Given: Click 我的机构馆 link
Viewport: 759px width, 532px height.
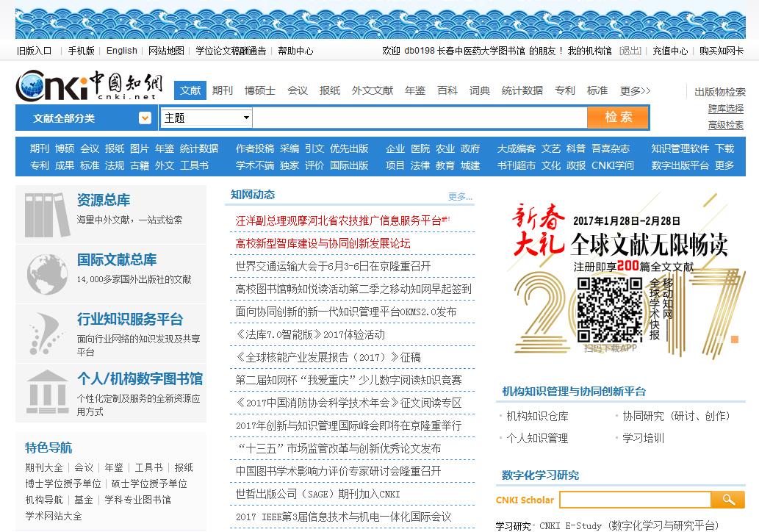Looking at the screenshot, I should pos(589,51).
